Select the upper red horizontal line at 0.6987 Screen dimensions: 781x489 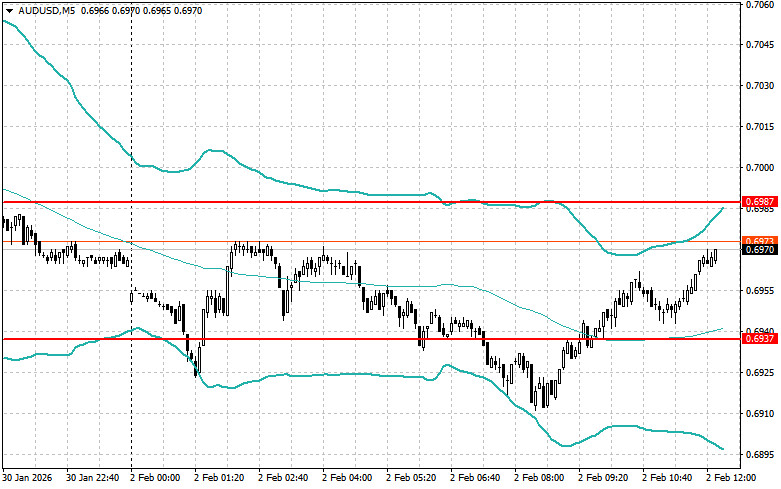point(371,202)
